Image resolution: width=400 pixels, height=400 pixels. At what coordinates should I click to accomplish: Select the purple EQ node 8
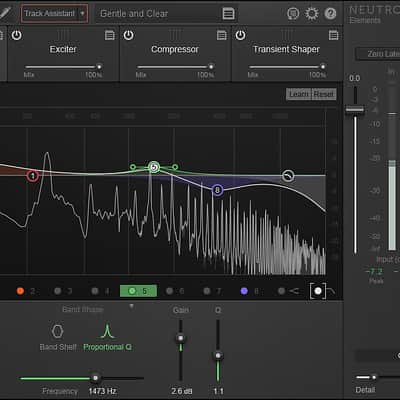(x=217, y=190)
